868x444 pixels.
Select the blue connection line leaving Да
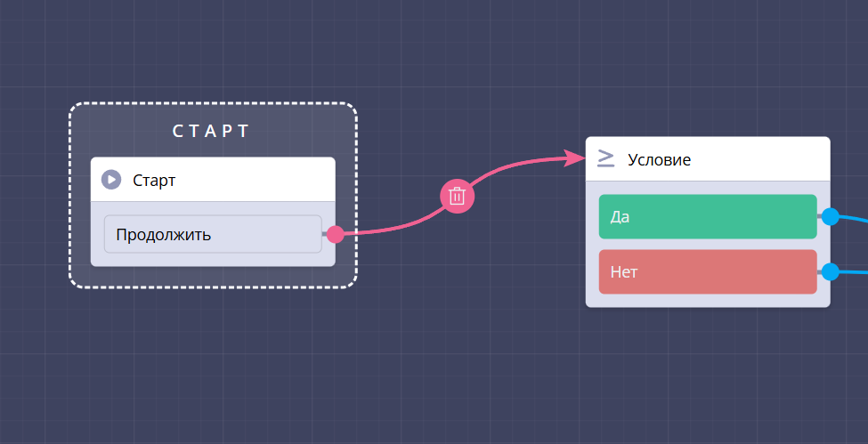click(x=855, y=219)
